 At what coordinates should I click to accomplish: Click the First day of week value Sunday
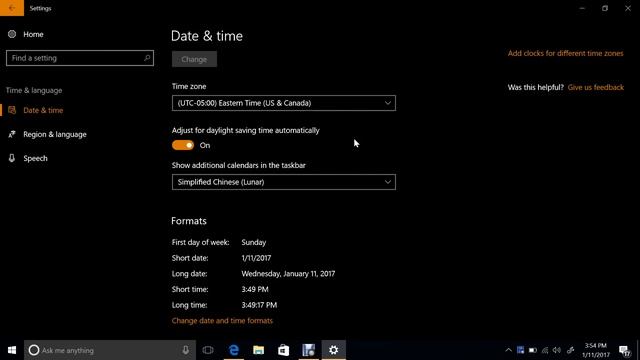point(253,242)
